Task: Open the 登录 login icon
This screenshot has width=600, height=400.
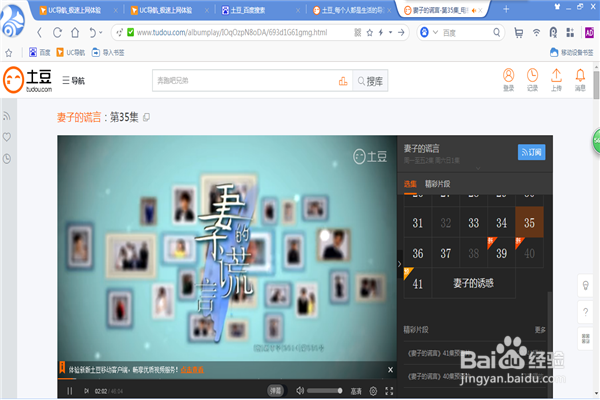Action: pos(509,80)
